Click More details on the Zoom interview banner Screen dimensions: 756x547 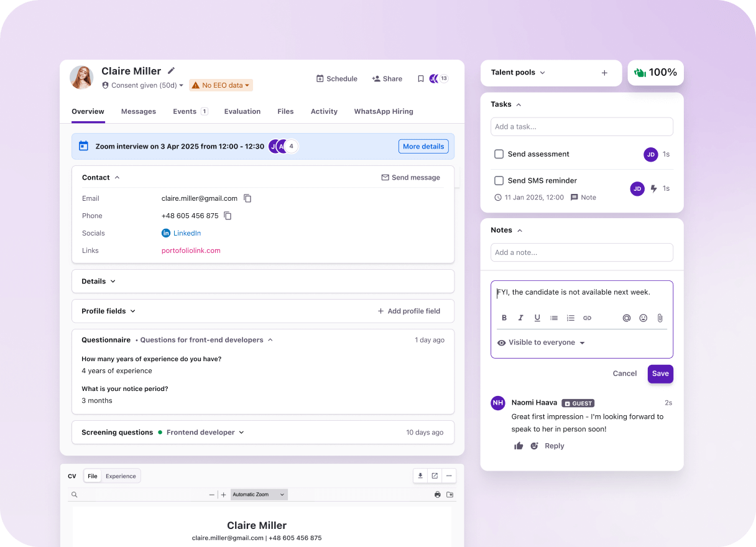(x=423, y=146)
